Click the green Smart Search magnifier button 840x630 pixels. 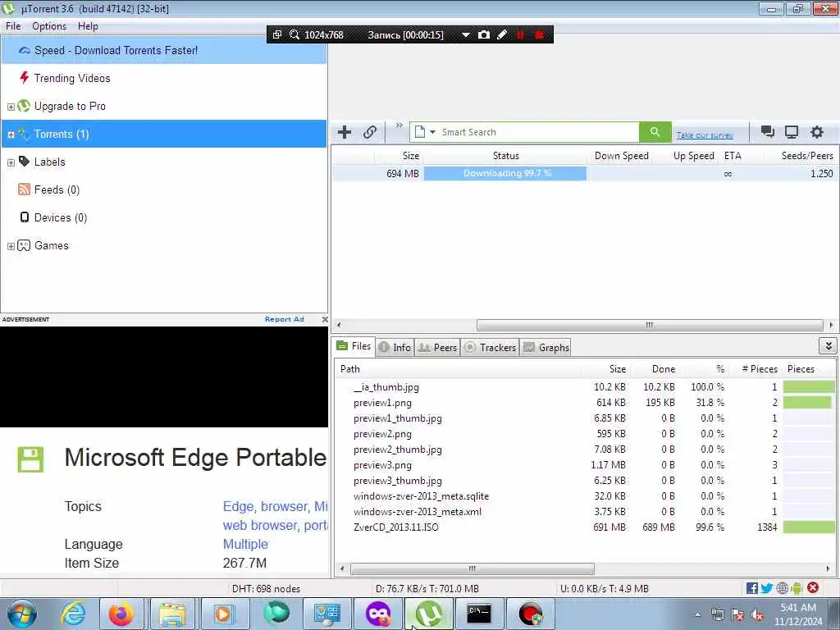click(x=655, y=132)
